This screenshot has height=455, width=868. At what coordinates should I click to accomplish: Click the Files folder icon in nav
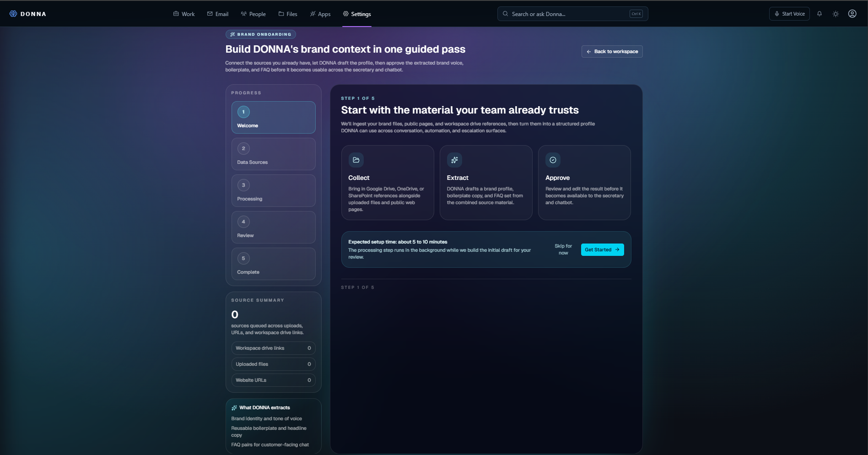[x=281, y=14]
